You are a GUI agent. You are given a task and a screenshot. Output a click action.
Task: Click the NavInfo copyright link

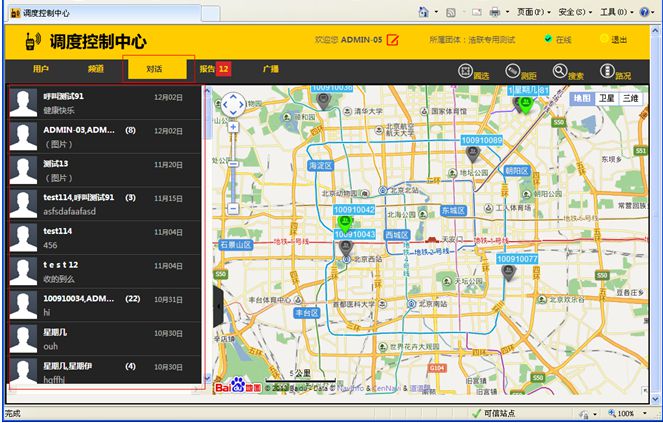pyautogui.click(x=350, y=388)
